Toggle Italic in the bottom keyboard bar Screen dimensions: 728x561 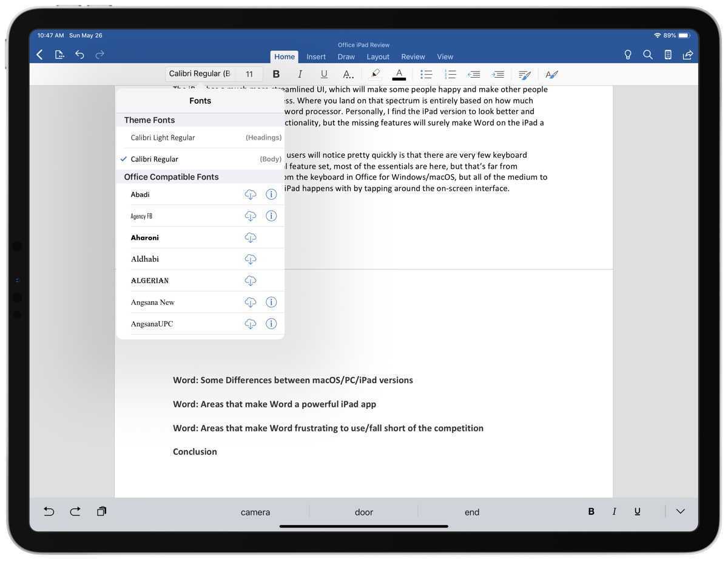point(614,511)
